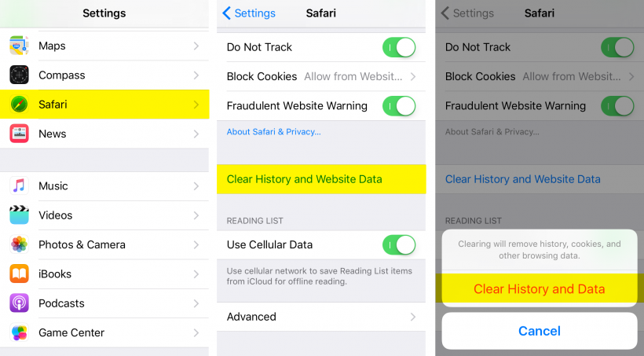Tap the chevron on the Podcasts row

click(x=196, y=303)
